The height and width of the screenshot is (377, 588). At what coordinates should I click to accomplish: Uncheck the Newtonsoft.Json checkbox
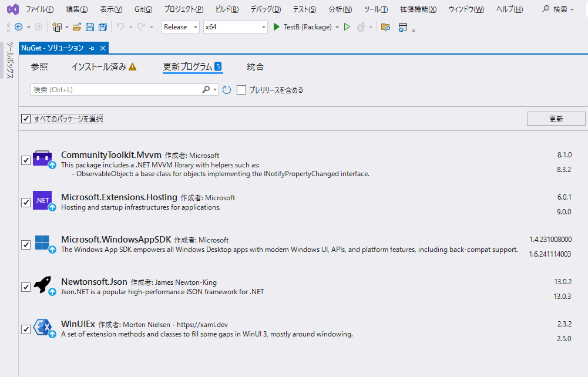(26, 287)
